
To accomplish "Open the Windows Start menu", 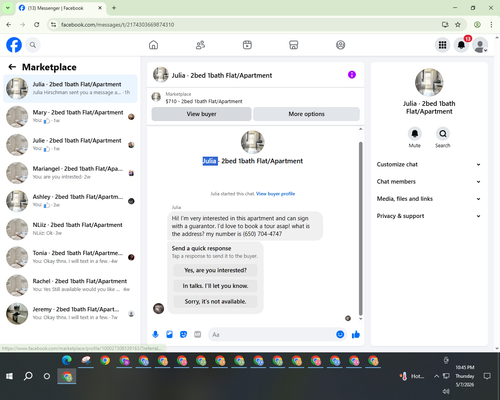I will tap(9, 376).
